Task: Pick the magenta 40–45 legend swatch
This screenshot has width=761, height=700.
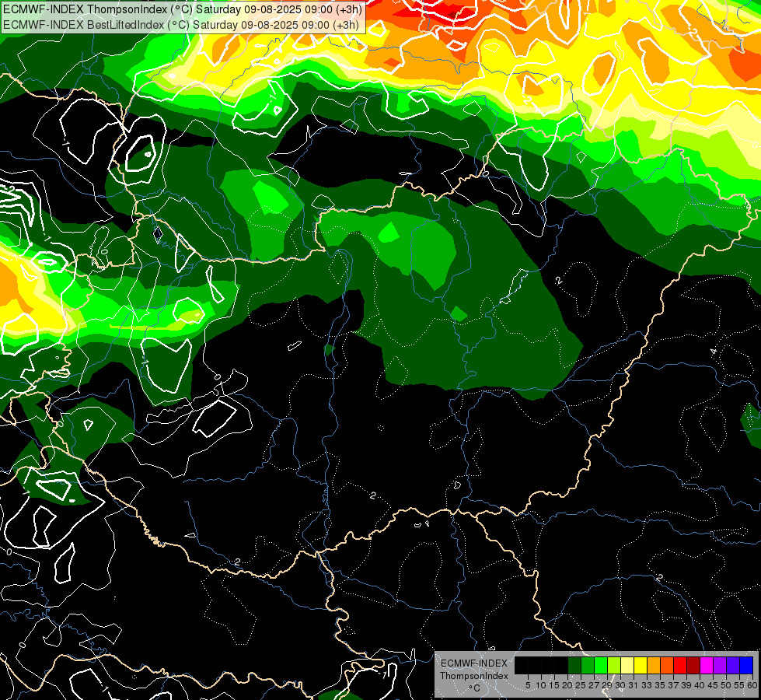Action: coord(706,666)
